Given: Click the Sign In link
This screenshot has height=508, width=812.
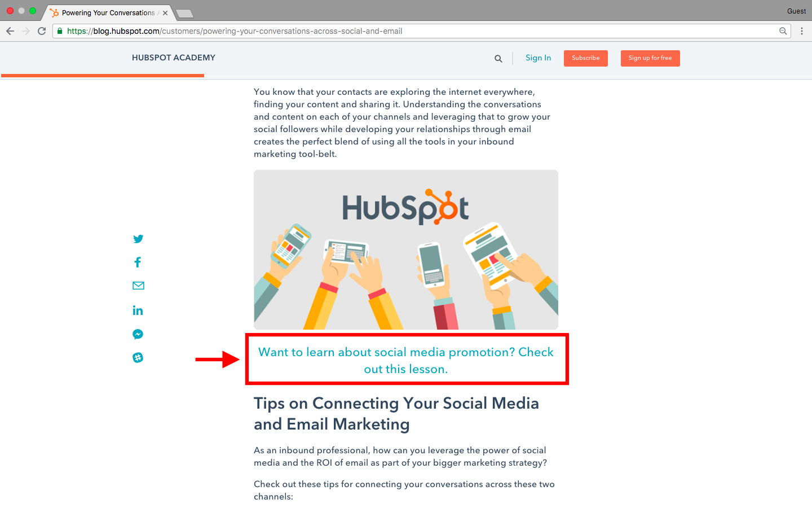Looking at the screenshot, I should click(538, 58).
